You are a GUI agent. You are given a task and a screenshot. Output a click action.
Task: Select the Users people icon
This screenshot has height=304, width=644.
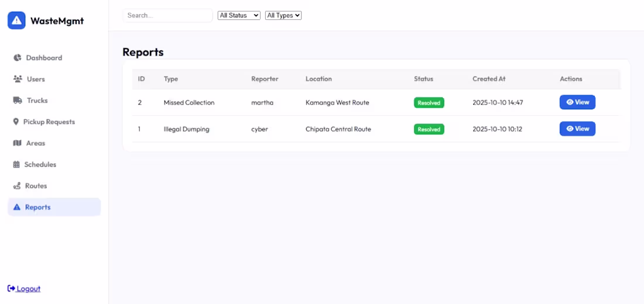pos(18,79)
